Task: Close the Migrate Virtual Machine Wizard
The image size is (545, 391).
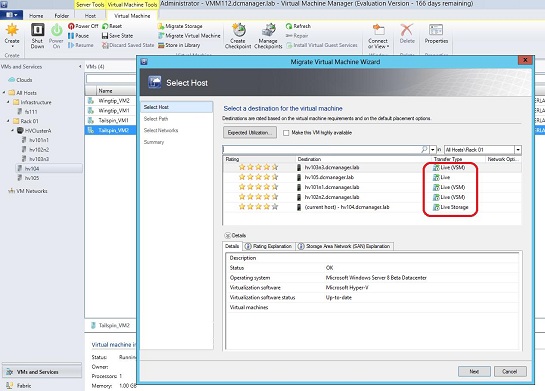Action: pos(525,60)
